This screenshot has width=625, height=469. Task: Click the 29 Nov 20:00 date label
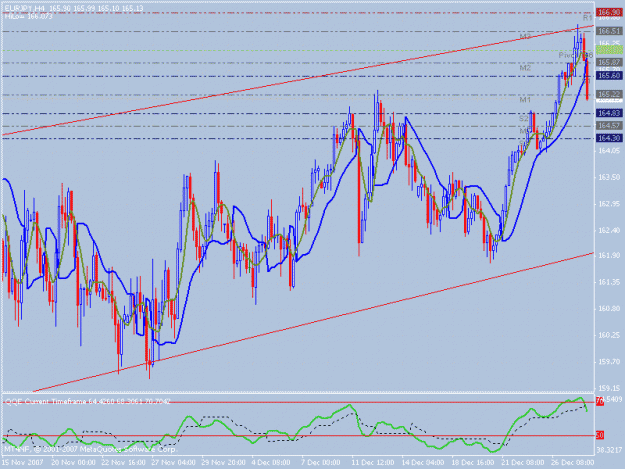223,463
